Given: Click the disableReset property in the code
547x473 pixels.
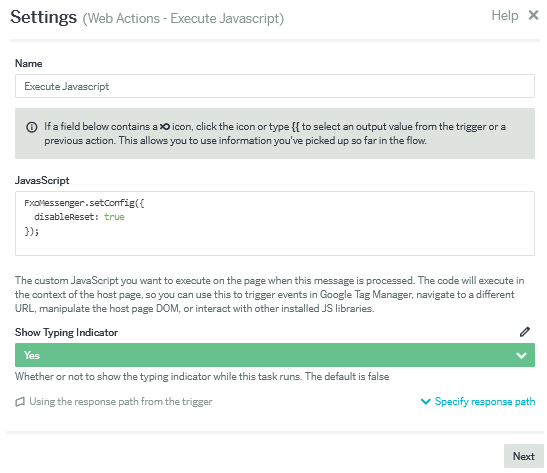Looking at the screenshot, I should click(64, 217).
